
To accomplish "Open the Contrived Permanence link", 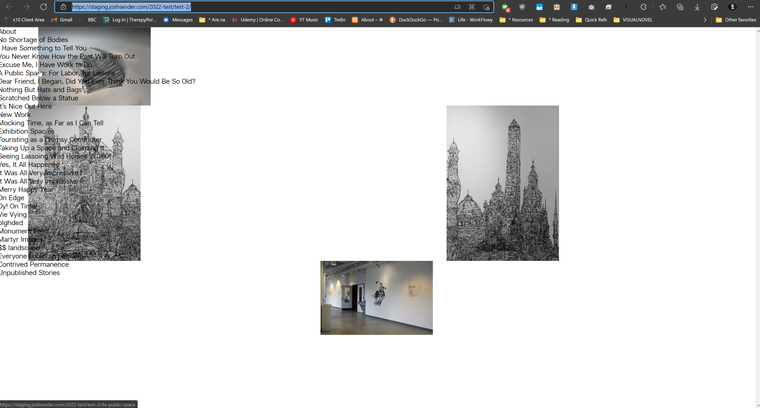I will [x=34, y=264].
